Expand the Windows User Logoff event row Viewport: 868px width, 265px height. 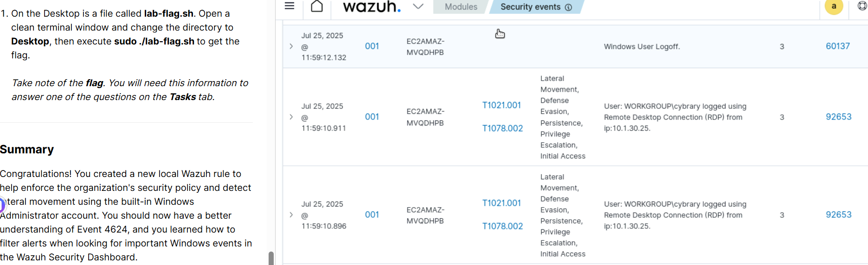point(291,46)
